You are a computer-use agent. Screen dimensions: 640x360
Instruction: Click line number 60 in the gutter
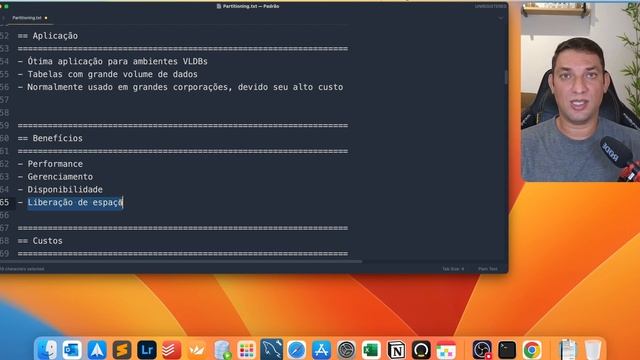click(x=4, y=138)
